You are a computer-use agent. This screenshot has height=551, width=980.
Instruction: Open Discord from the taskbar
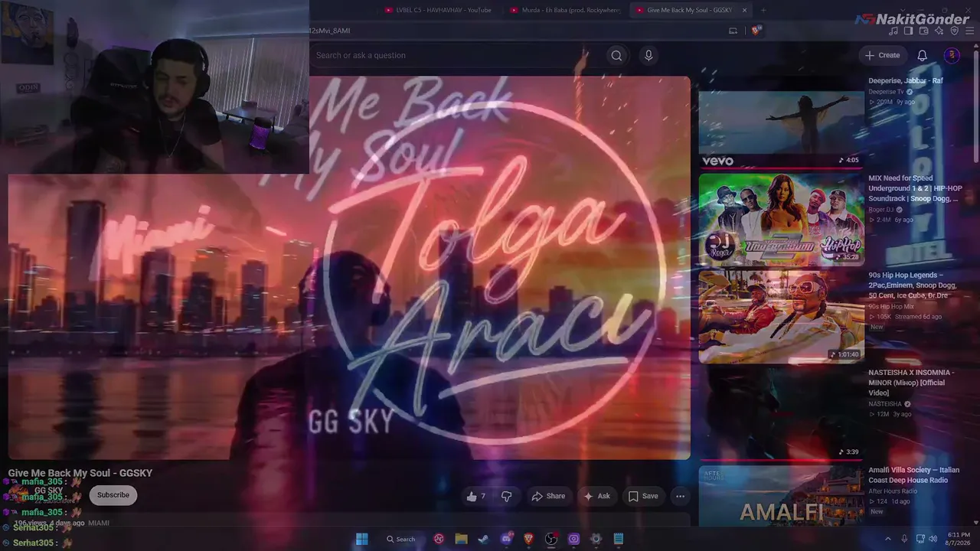click(x=506, y=539)
